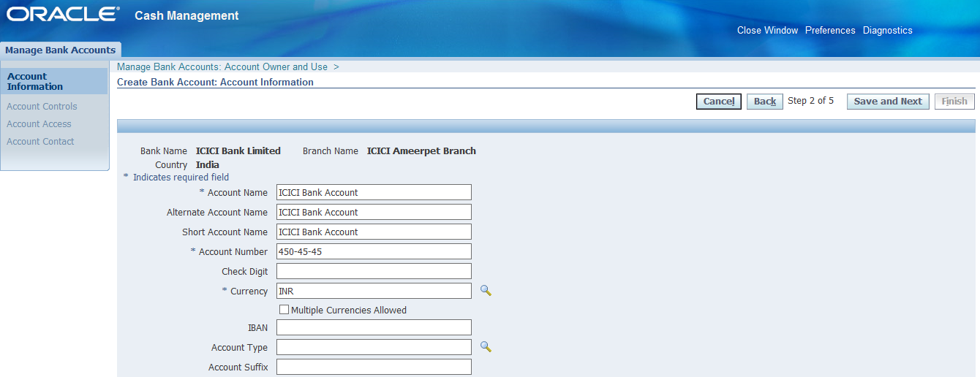Screen dimensions: 980x377
Task: Open the Diagnostics link
Action: (887, 31)
